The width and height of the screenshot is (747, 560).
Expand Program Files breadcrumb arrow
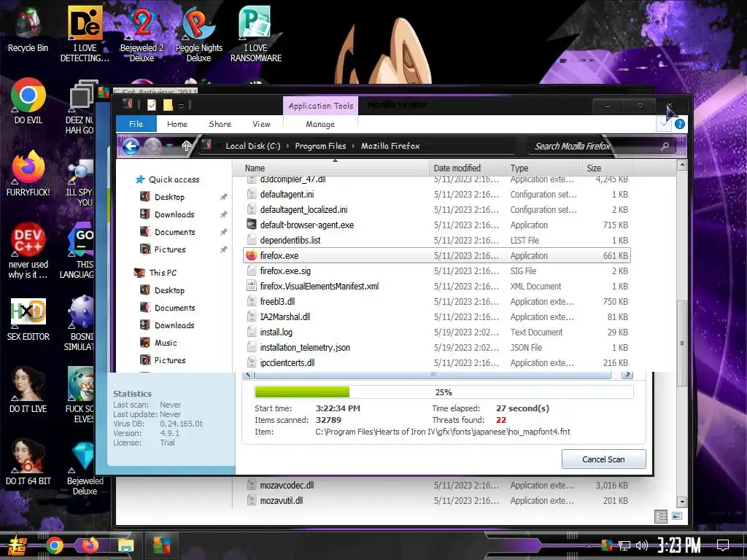[x=353, y=146]
